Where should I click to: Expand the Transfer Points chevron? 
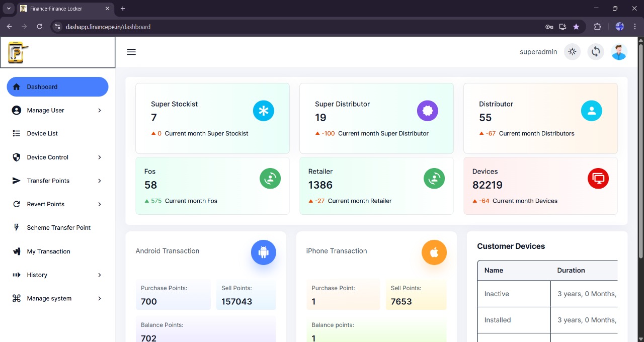[100, 181]
